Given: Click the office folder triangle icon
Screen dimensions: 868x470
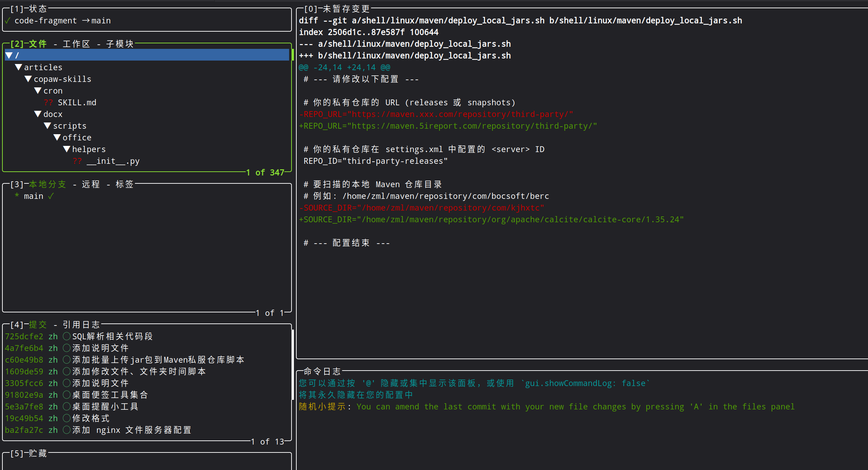Looking at the screenshot, I should pos(57,137).
